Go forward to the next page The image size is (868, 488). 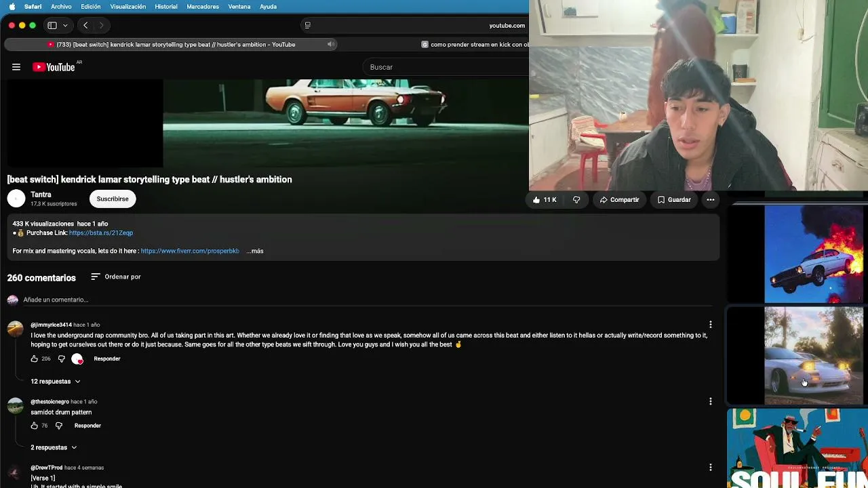click(x=102, y=25)
